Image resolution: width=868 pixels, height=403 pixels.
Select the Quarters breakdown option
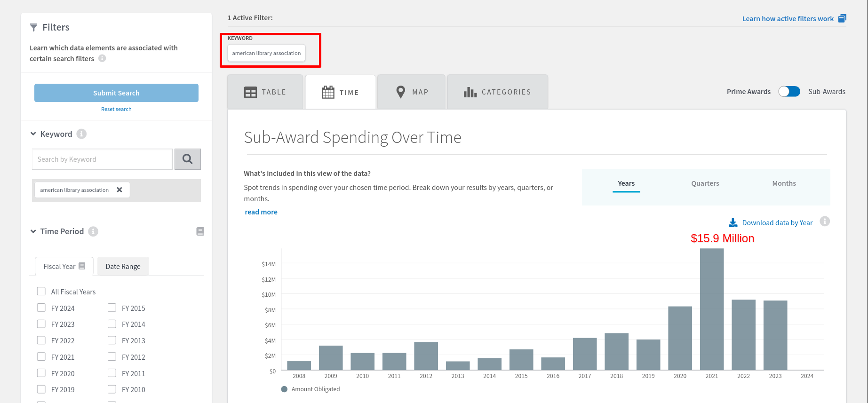(x=705, y=183)
